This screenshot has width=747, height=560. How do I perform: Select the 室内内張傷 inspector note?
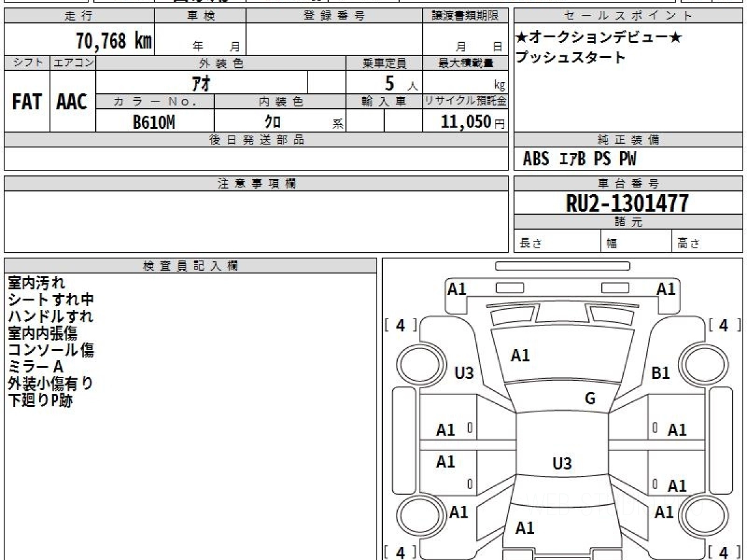[x=42, y=334]
